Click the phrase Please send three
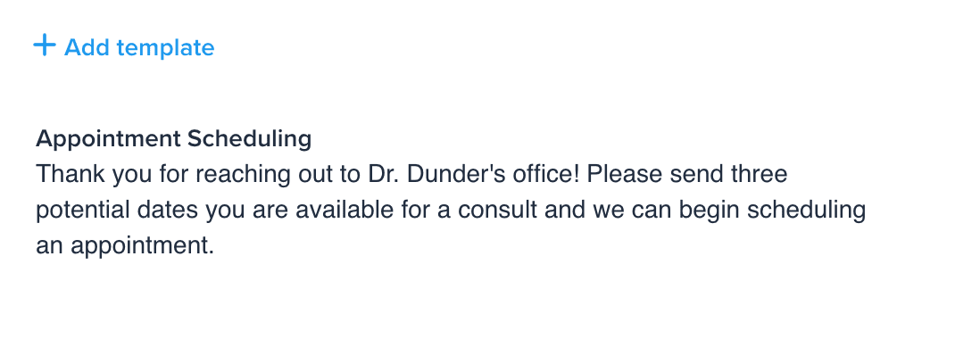The width and height of the screenshot is (980, 339). click(687, 174)
